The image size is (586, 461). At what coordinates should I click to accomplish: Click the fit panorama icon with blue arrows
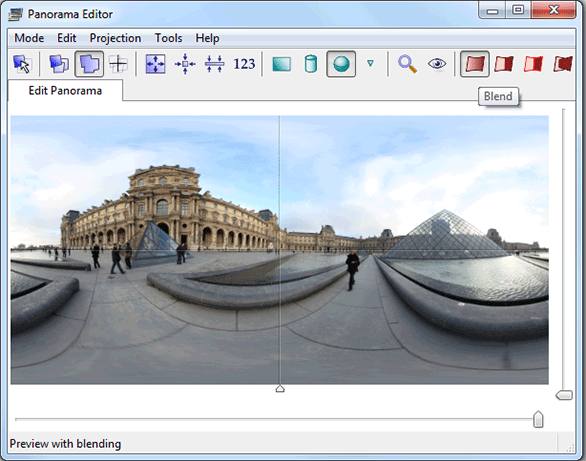click(x=155, y=64)
